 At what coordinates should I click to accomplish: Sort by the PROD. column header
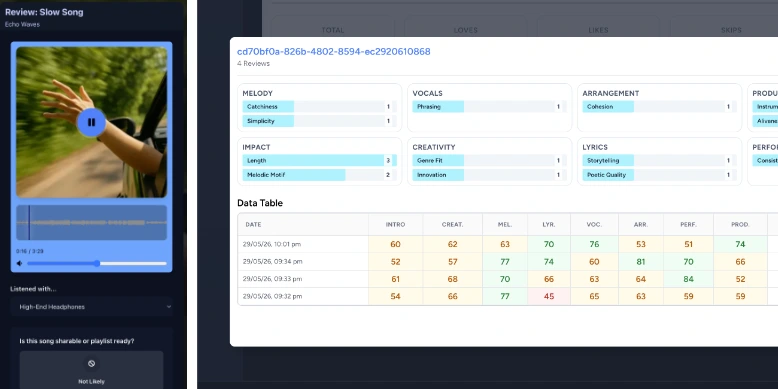click(x=740, y=225)
